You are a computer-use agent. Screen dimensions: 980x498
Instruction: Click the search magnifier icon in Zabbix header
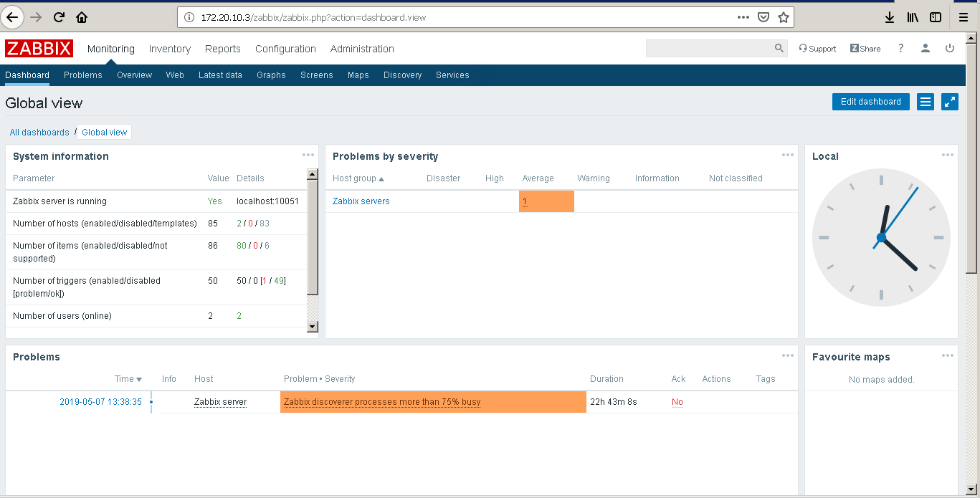(x=779, y=48)
